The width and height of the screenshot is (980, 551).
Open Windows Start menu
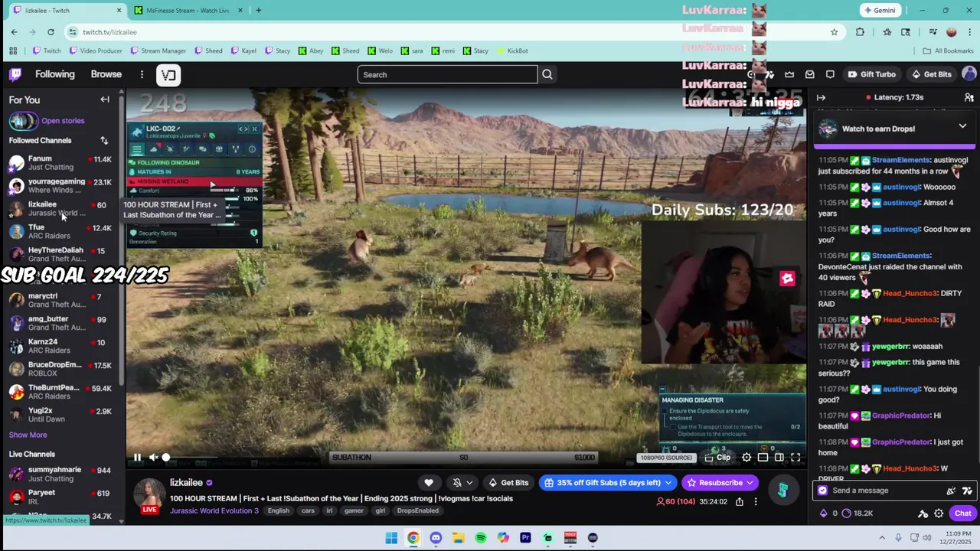point(391,538)
